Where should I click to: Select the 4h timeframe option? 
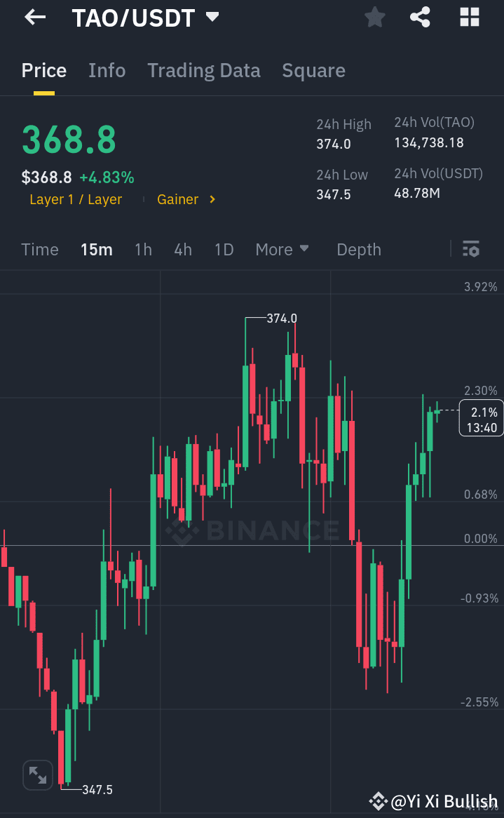[x=182, y=249]
